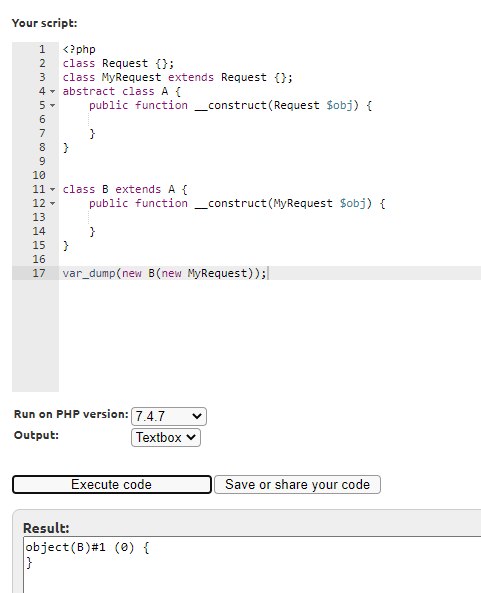Click constructor with 'MyRequest $obj' parameter
Viewport: 481px width, 593px height.
(x=237, y=203)
